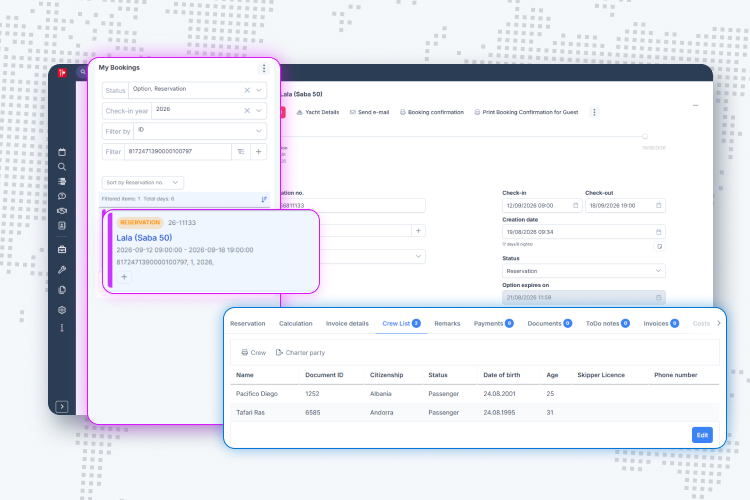
Task: Click the Check-out field 18/09/2026 19:00
Action: [x=625, y=205]
